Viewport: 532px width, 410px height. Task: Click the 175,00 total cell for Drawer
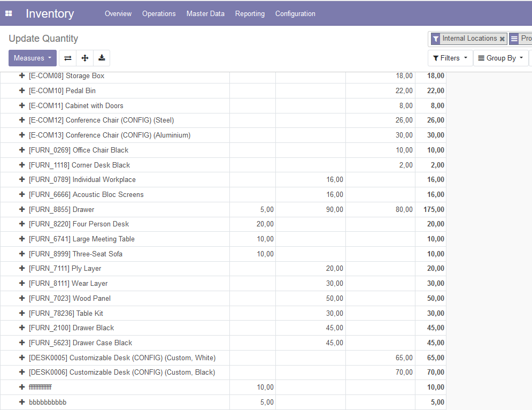(x=434, y=209)
